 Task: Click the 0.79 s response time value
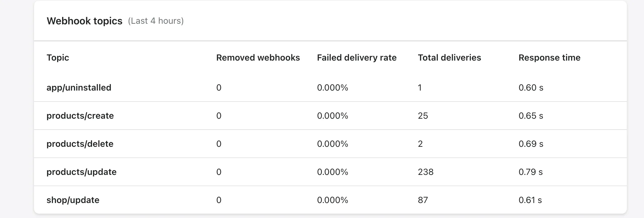[530, 172]
